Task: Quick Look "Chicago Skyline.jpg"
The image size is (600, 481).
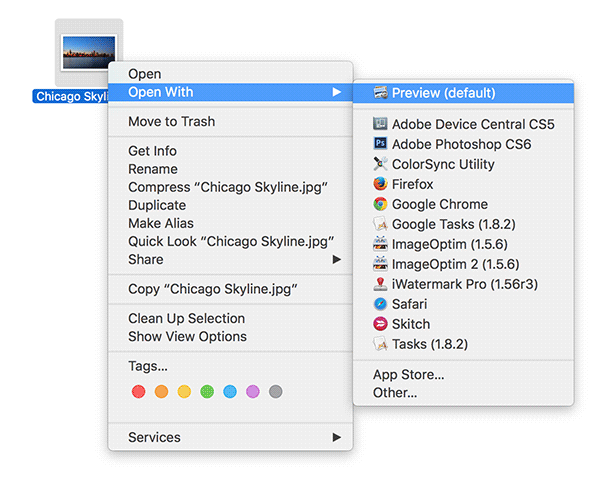Action: pyautogui.click(x=230, y=241)
